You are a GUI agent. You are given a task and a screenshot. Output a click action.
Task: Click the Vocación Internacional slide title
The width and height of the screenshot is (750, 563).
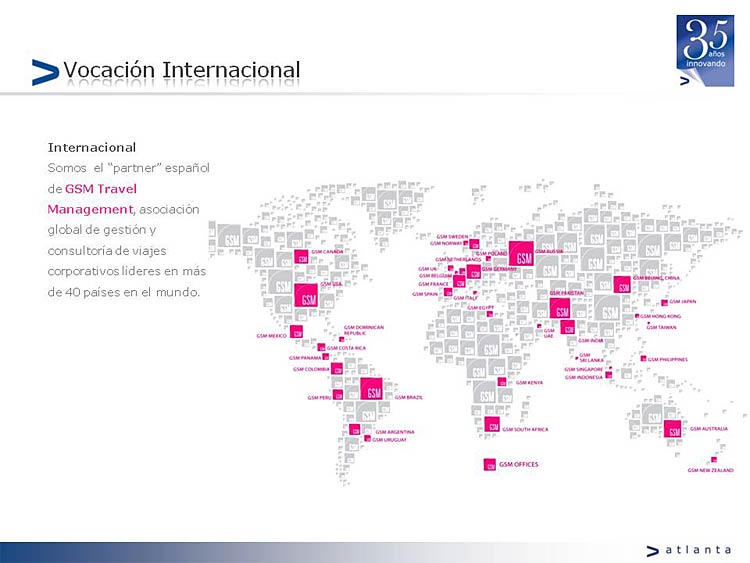click(x=182, y=70)
